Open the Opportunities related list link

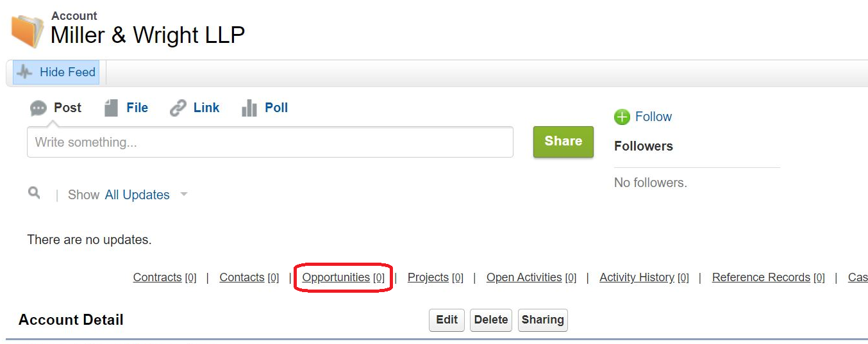click(336, 277)
